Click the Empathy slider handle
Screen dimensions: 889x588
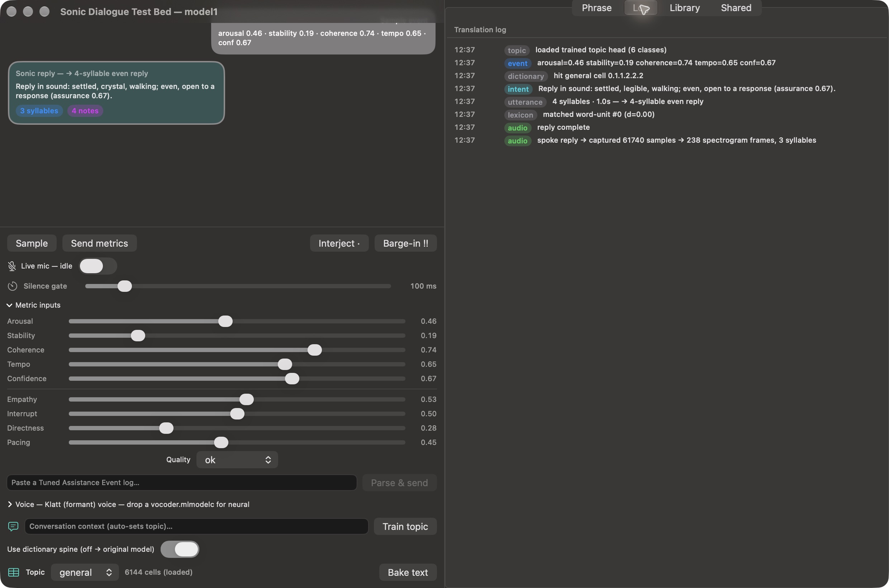pyautogui.click(x=246, y=399)
